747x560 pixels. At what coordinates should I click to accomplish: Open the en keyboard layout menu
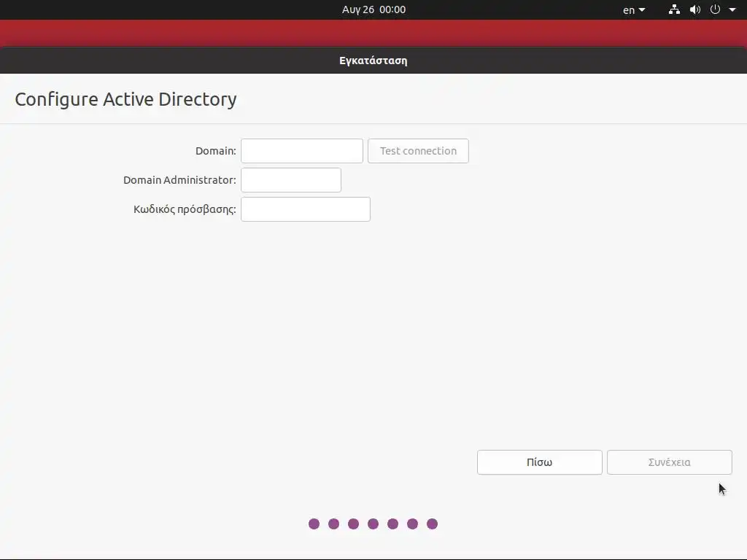(x=634, y=10)
